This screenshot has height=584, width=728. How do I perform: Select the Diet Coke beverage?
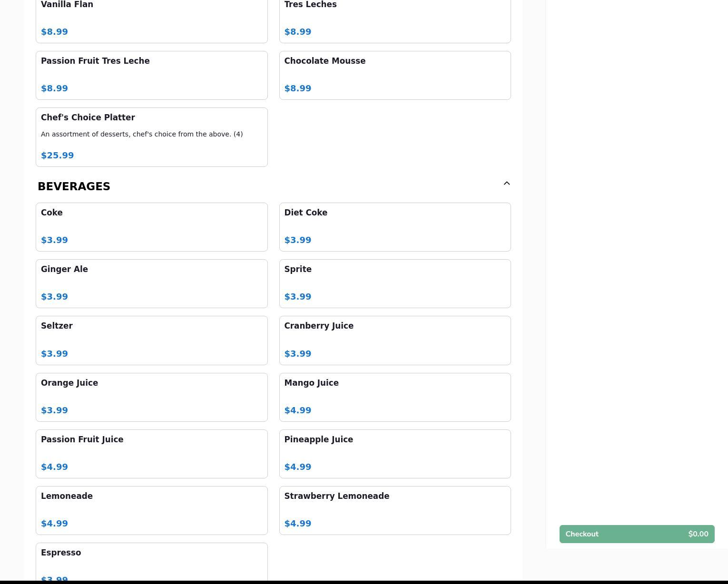(x=395, y=227)
